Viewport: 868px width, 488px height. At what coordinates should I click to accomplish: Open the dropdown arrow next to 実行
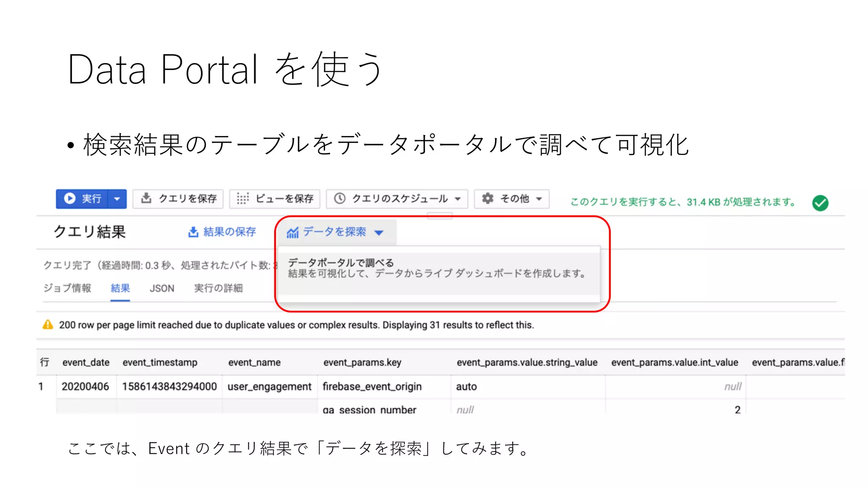[117, 199]
